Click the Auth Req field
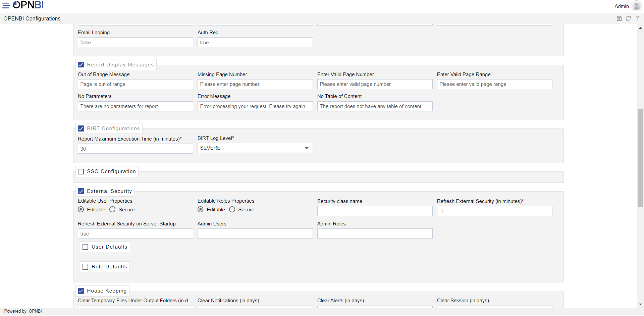 255,42
